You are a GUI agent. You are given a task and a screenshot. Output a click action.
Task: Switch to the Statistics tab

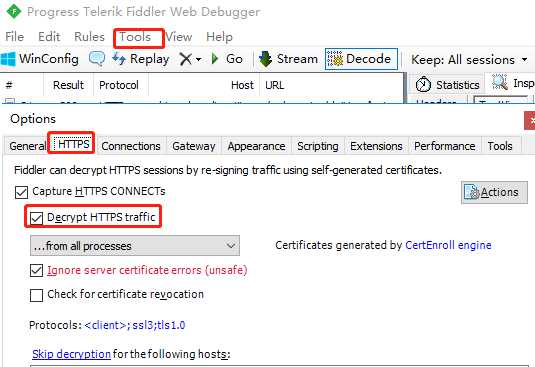[447, 84]
